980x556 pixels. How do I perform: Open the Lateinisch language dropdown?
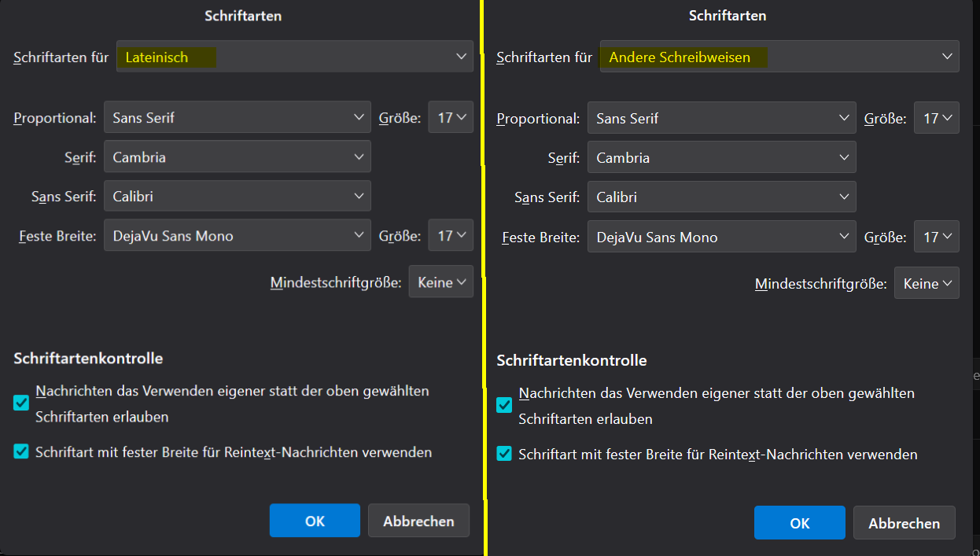[x=295, y=57]
